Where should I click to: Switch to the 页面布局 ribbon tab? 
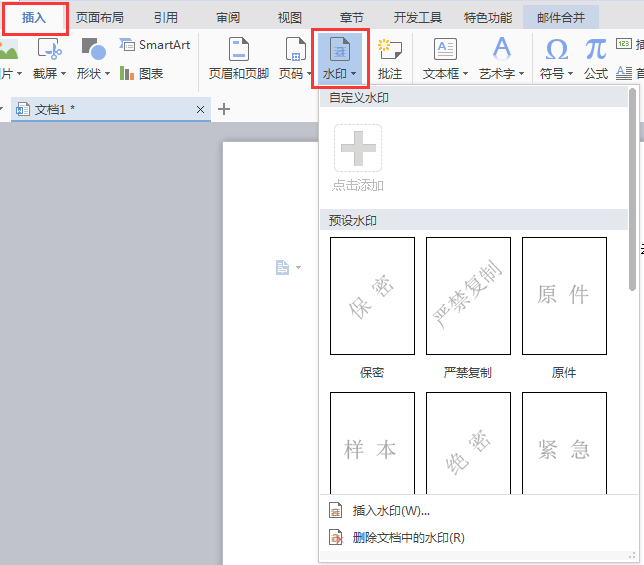(100, 17)
